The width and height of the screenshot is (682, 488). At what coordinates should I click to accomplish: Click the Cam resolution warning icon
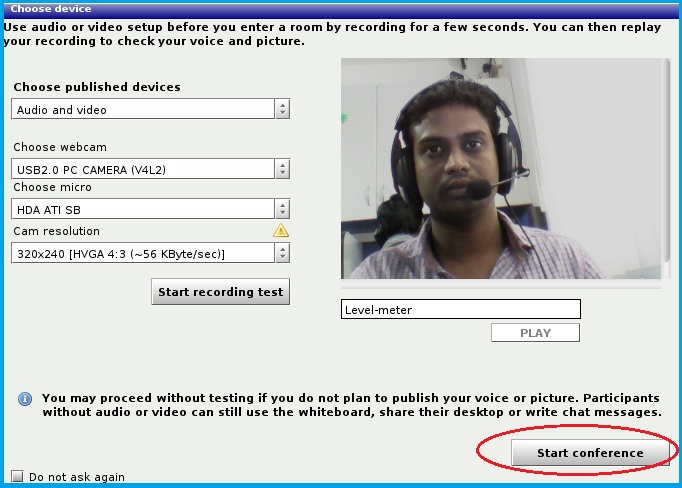tap(281, 230)
